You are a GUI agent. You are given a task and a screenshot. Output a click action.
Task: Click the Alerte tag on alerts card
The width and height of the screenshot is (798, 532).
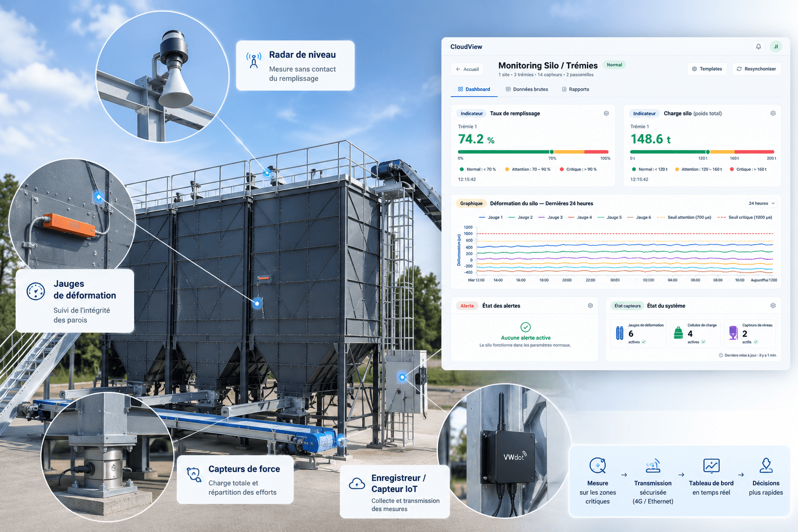point(467,305)
